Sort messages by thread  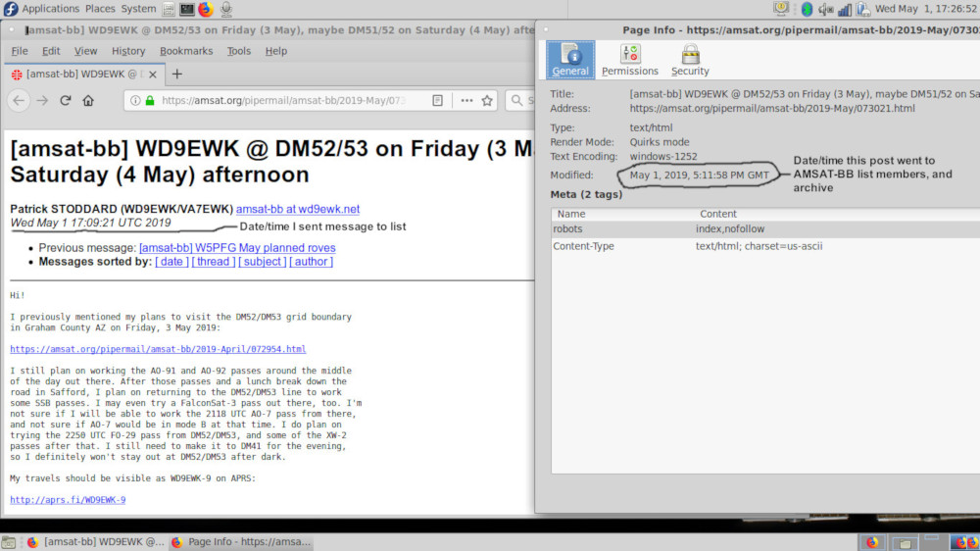[x=214, y=262]
